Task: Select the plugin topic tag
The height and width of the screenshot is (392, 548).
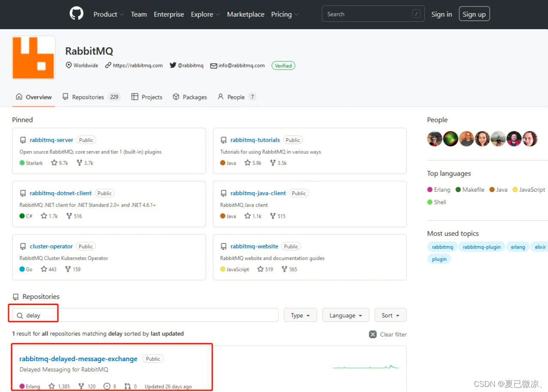Action: [439, 259]
